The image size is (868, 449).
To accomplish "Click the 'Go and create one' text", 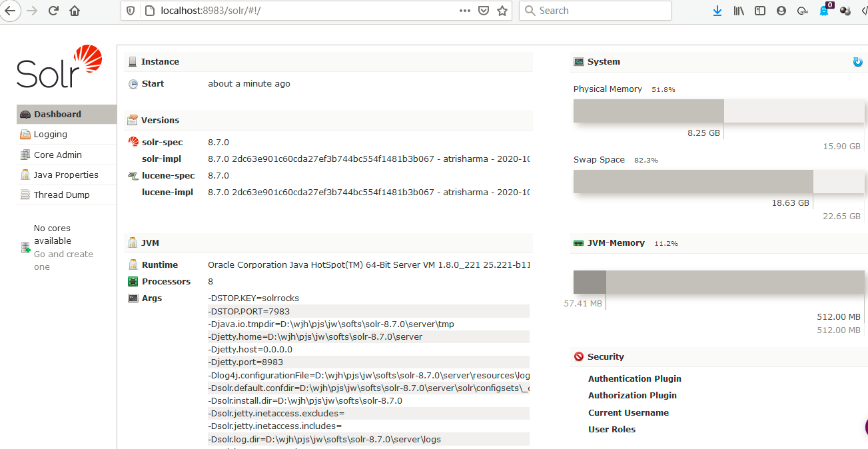I will (x=63, y=260).
